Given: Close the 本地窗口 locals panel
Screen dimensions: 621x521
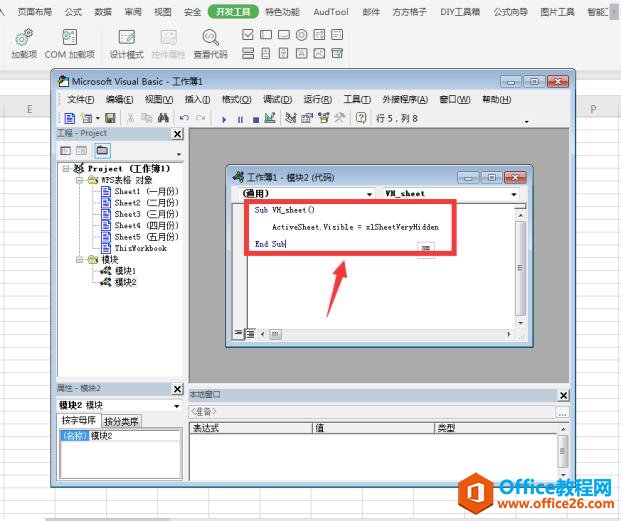Looking at the screenshot, I should 564,395.
